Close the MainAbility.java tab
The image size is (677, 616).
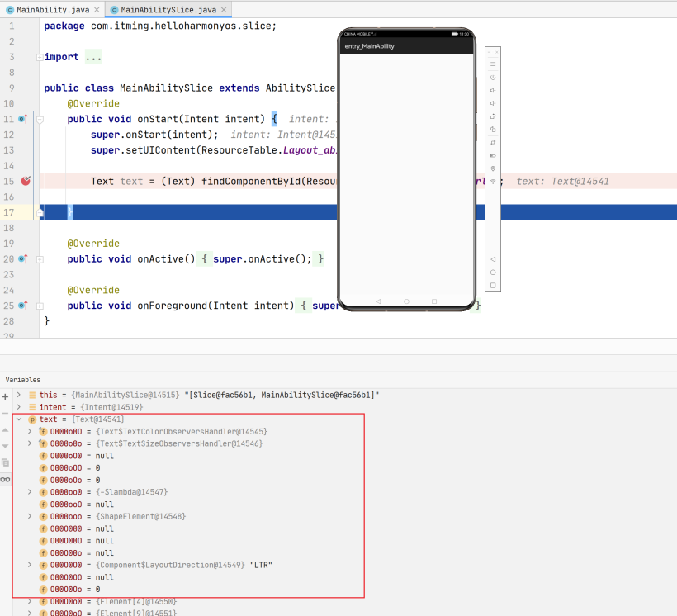point(97,10)
